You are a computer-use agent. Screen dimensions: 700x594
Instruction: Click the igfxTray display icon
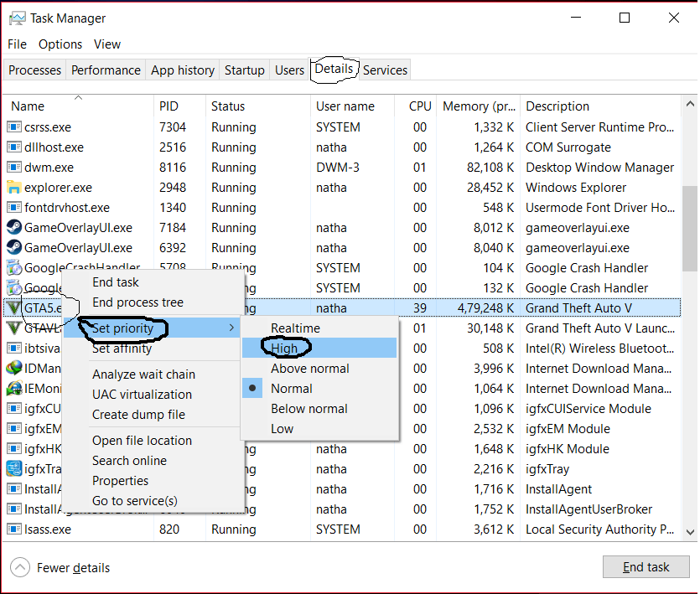tap(14, 468)
